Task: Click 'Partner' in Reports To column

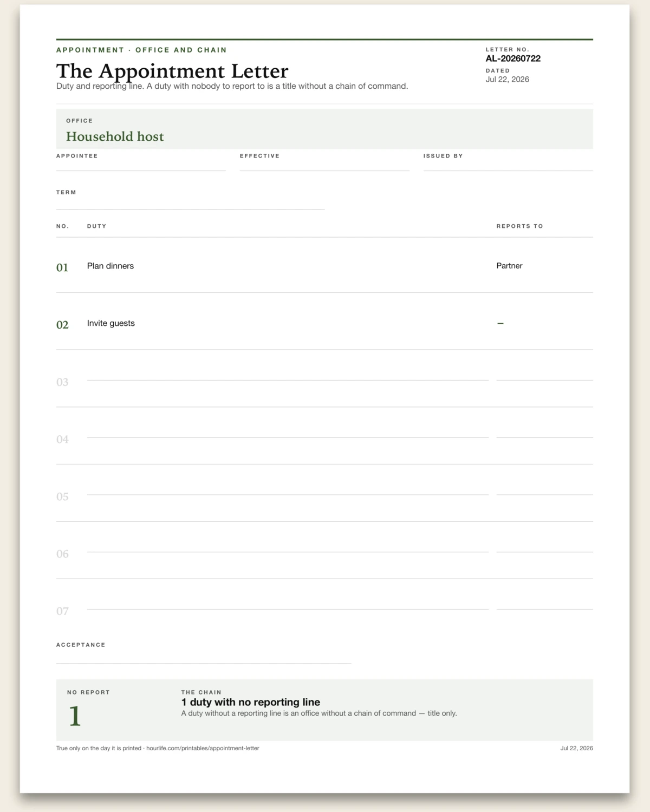Action: tap(509, 266)
